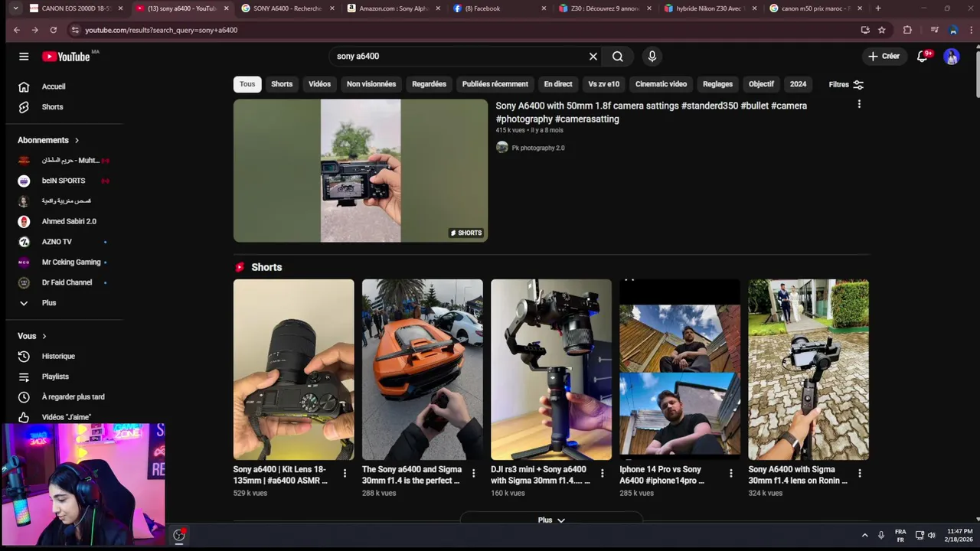Select the Objectif chip

[761, 84]
